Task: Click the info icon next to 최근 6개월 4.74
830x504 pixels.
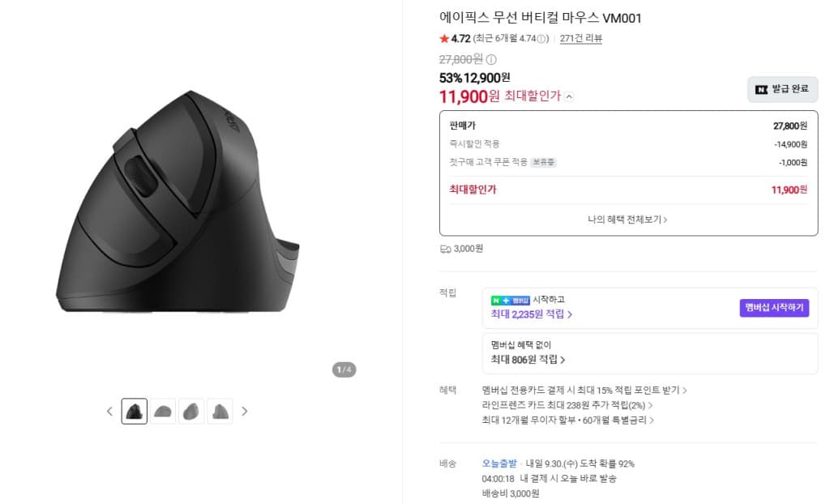Action: 541,39
